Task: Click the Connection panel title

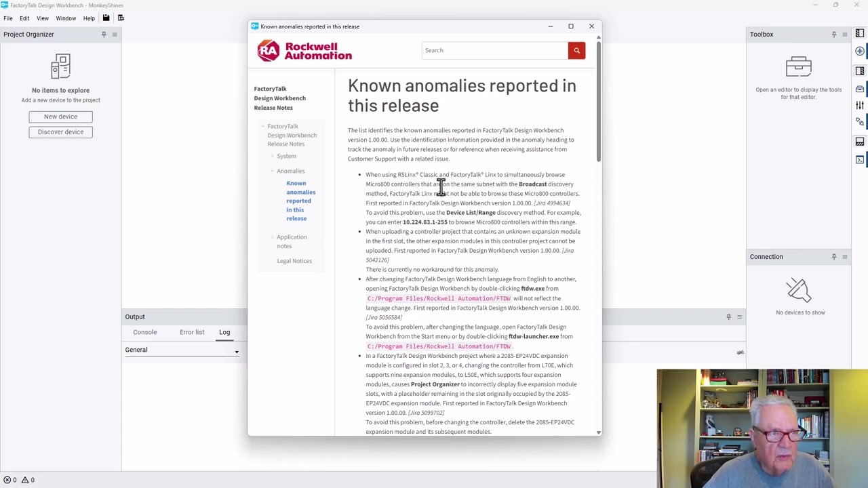Action: (x=766, y=257)
